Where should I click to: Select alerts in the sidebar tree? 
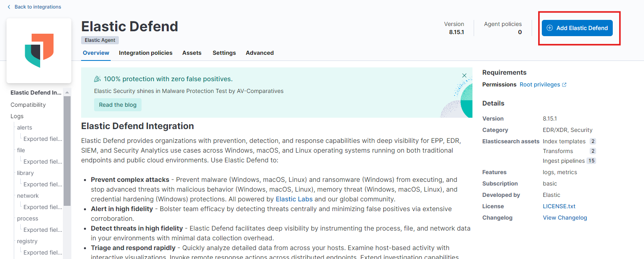click(24, 127)
